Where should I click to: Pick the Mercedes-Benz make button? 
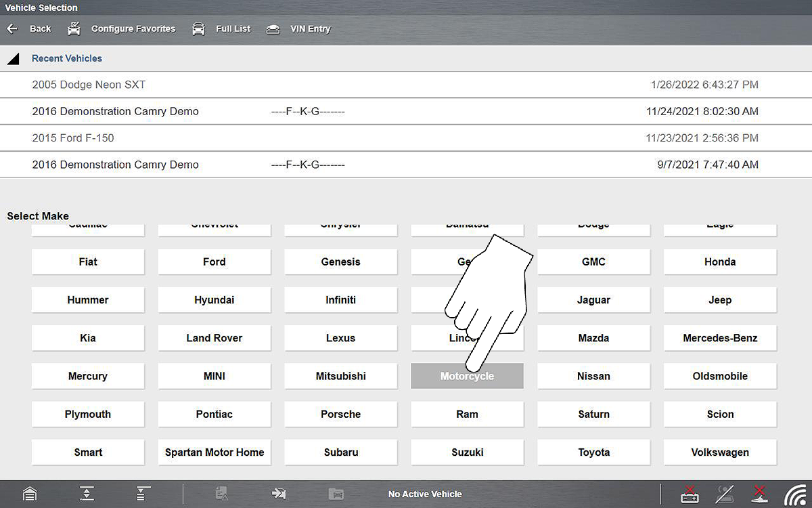(720, 338)
